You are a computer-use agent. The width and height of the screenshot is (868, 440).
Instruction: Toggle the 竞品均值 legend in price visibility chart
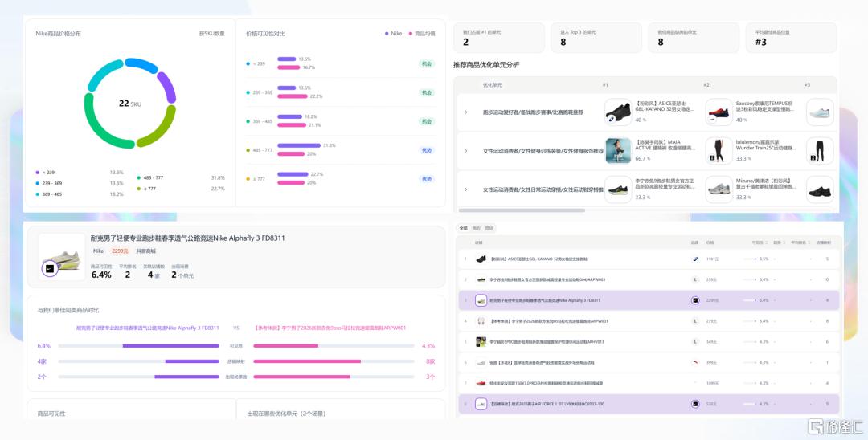click(x=422, y=33)
